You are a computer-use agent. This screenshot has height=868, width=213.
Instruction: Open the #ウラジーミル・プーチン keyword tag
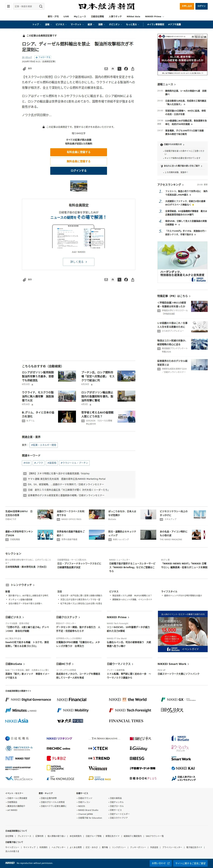(74, 463)
